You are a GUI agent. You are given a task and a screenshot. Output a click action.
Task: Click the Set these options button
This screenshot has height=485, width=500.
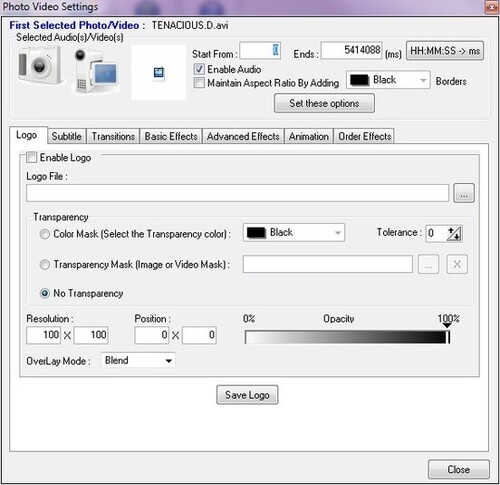pos(324,103)
